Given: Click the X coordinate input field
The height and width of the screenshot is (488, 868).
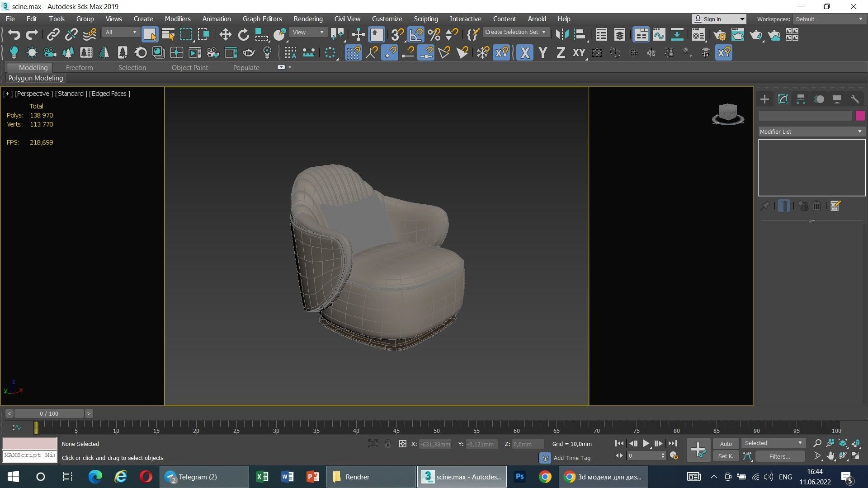Looking at the screenshot, I should [435, 444].
